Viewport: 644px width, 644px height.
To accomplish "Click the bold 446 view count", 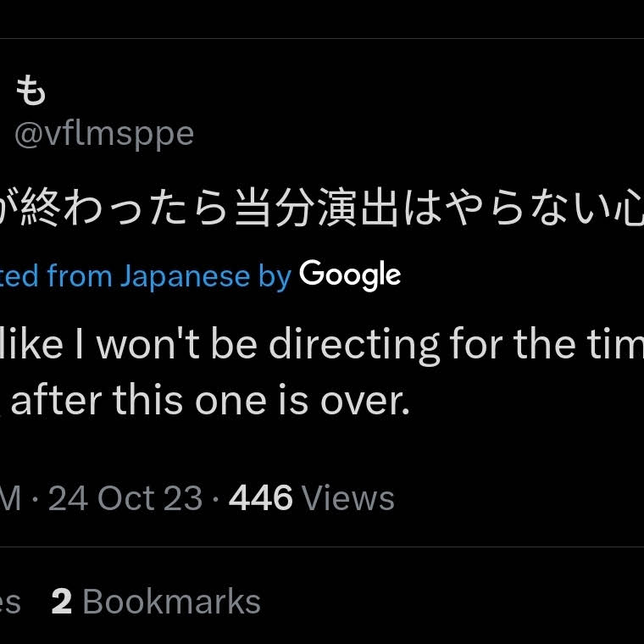I will tap(260, 498).
